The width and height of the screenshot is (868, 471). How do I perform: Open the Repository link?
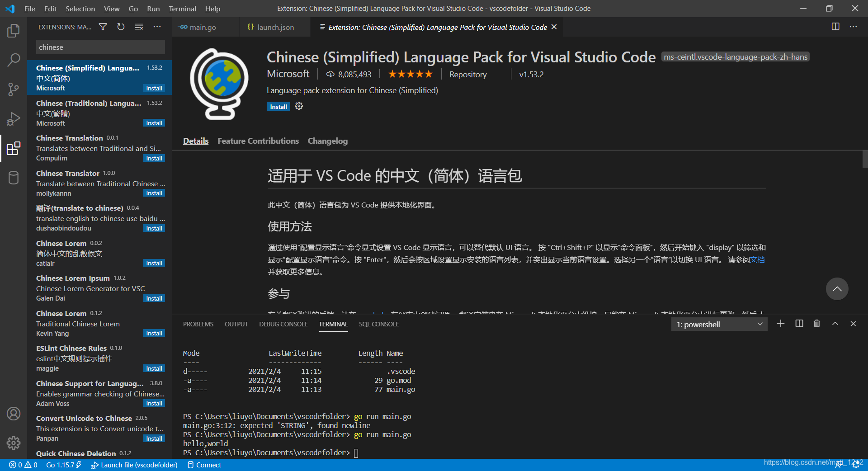(468, 75)
